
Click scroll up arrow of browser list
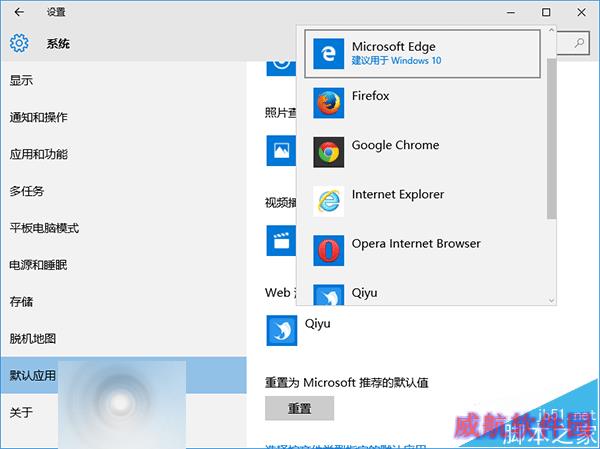click(551, 30)
